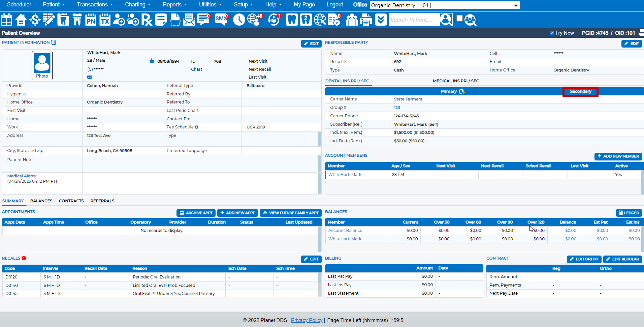The width and height of the screenshot is (644, 327).
Task: Open the globe search icon
Action: pos(320,20)
